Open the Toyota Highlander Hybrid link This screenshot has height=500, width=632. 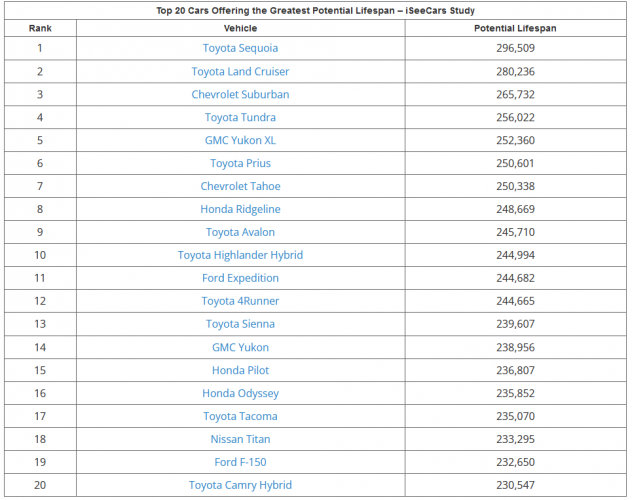240,255
